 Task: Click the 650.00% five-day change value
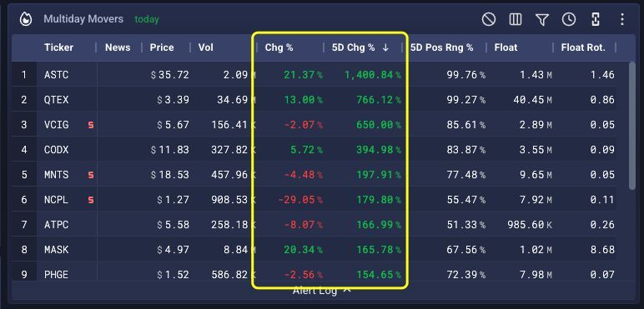[379, 125]
